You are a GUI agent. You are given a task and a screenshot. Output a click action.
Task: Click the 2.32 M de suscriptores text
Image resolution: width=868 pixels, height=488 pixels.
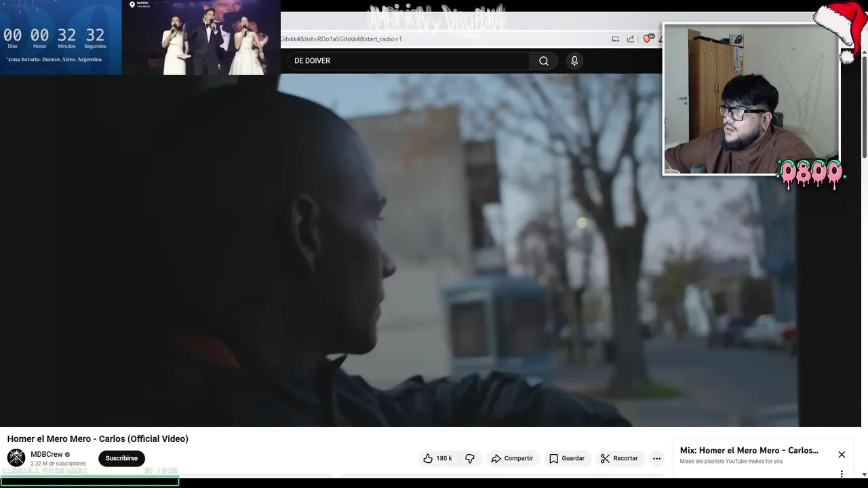[58, 464]
